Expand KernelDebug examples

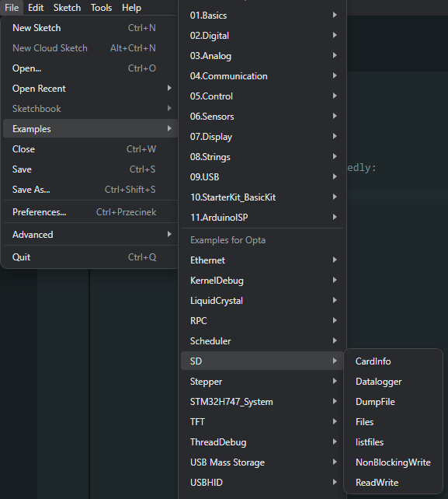(x=262, y=281)
